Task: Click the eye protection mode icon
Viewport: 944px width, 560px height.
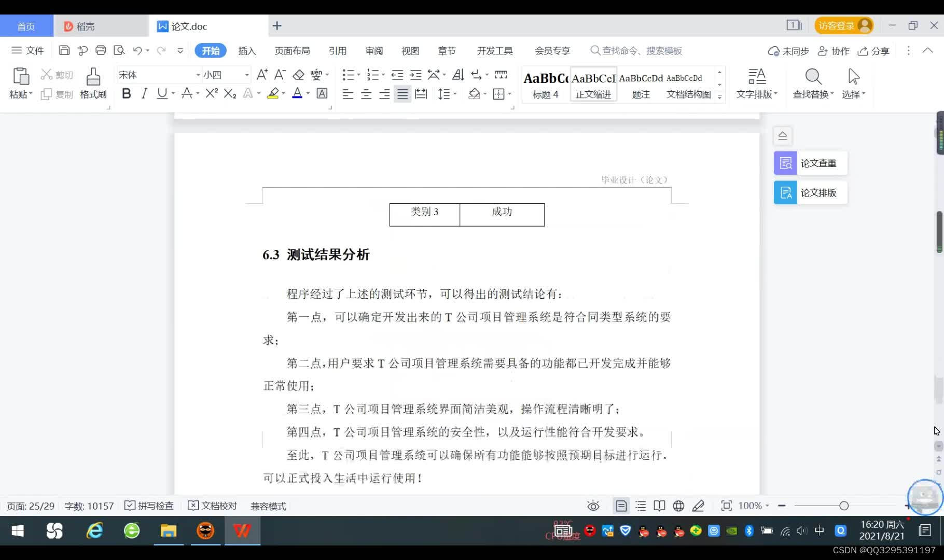Action: (593, 506)
